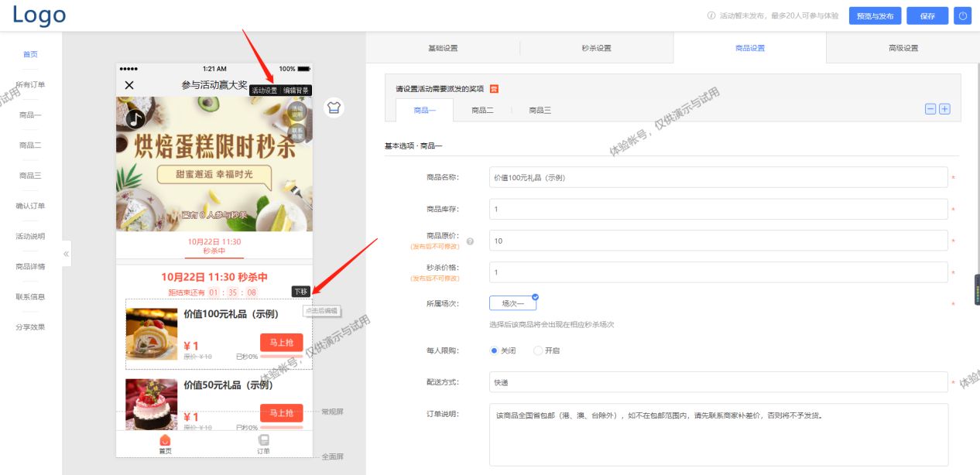The width and height of the screenshot is (980, 475).
Task: Click the 预览与发布 button
Action: [874, 15]
